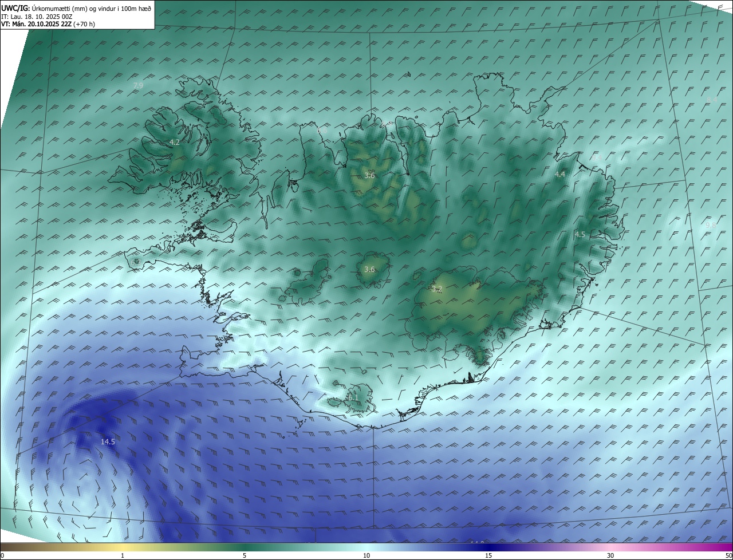Click the 6.1 value label on the southern ice cap
This screenshot has width=733, height=560.
tap(352, 397)
